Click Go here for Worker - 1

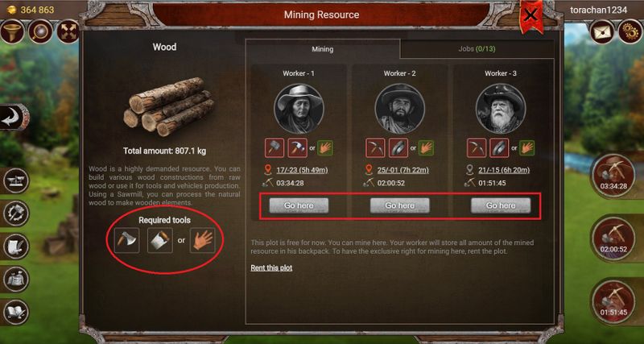(x=299, y=205)
